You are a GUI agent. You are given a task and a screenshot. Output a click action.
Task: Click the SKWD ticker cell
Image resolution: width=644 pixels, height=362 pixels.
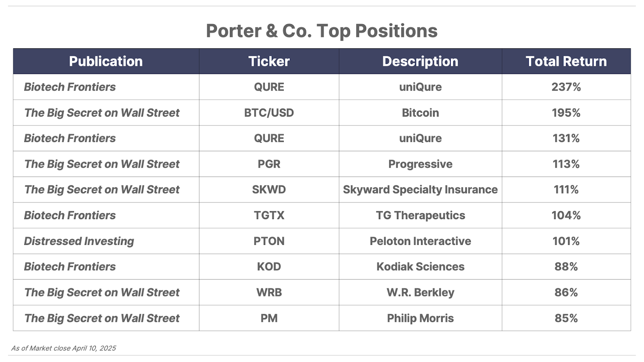pos(269,189)
